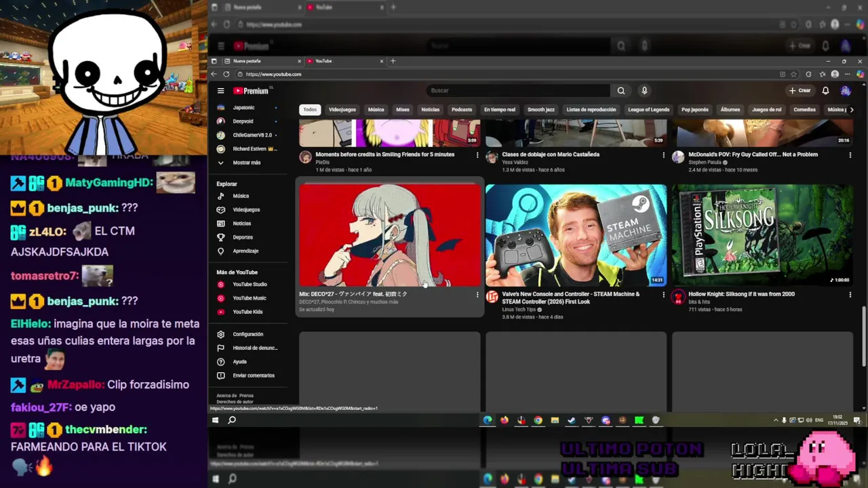
Task: Click the browser back arrow
Action: coord(214,74)
